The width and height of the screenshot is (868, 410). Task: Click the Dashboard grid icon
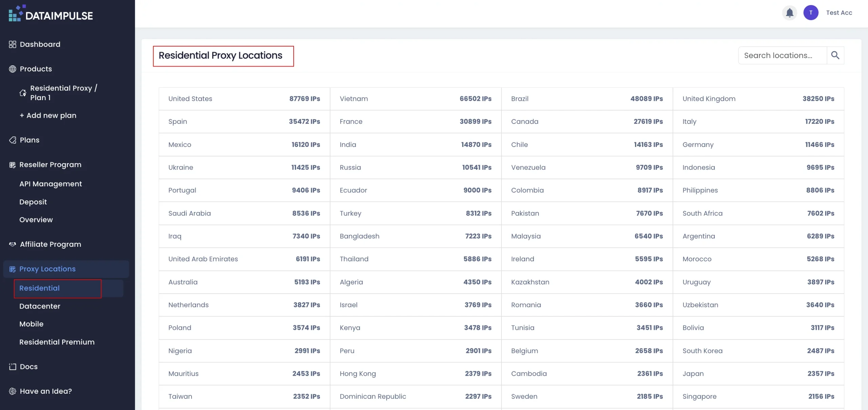point(13,44)
